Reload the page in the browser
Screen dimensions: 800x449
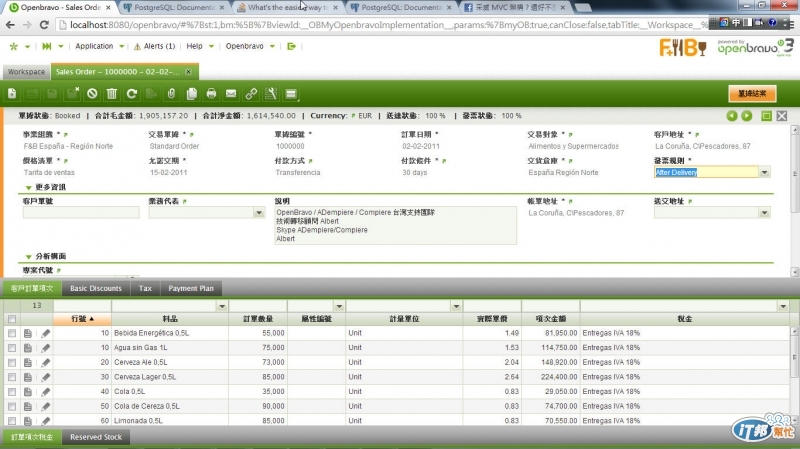click(44, 24)
